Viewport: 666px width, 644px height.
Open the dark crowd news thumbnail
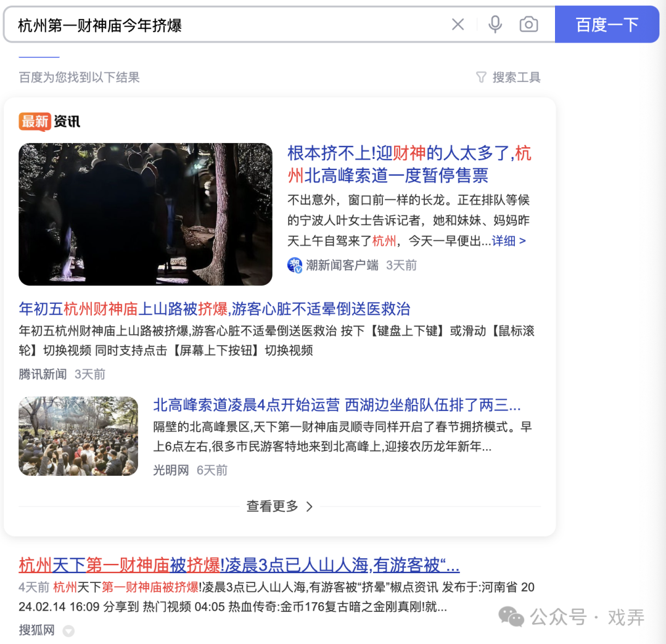tap(146, 214)
